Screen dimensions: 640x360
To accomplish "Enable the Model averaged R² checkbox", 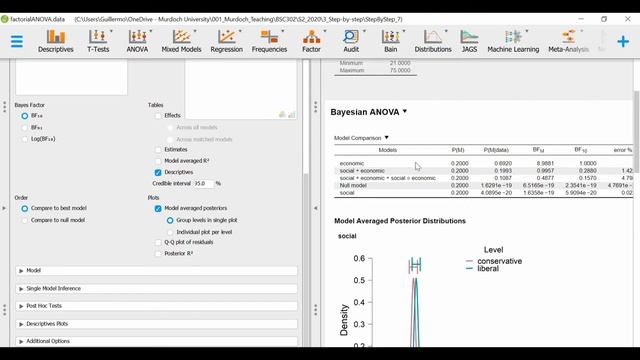I will pyautogui.click(x=158, y=161).
